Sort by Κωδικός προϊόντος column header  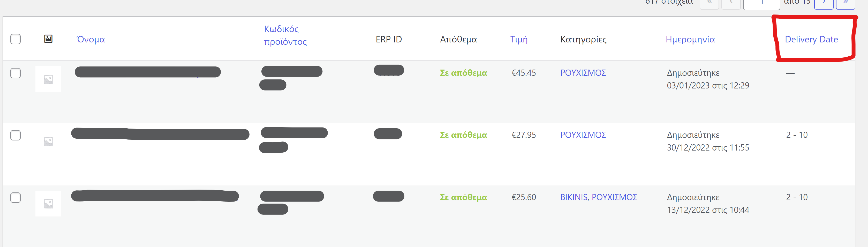[285, 35]
